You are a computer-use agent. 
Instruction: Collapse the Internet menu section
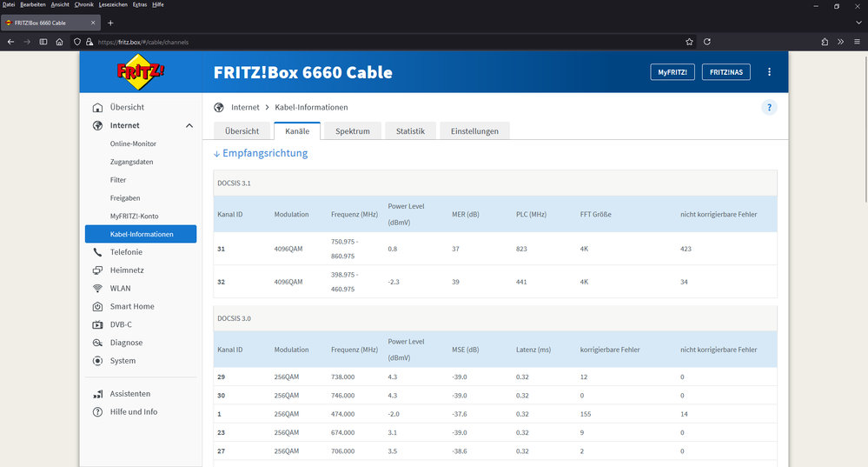point(189,126)
